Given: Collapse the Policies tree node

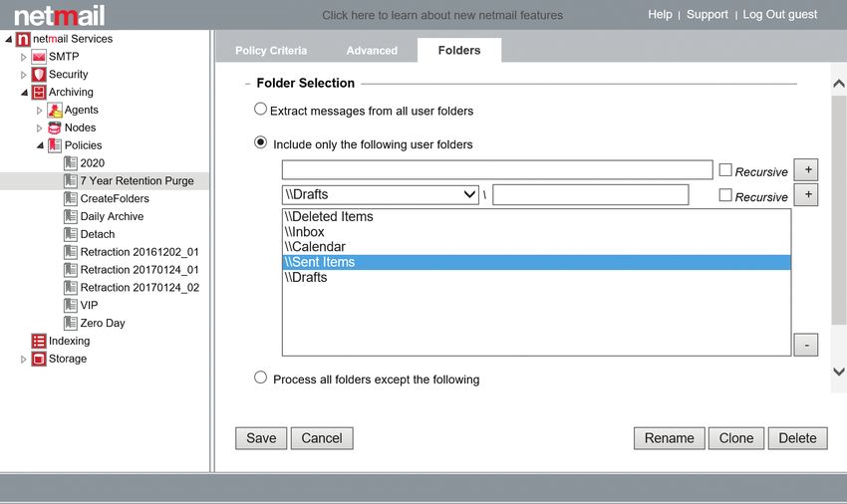Looking at the screenshot, I should coord(41,145).
